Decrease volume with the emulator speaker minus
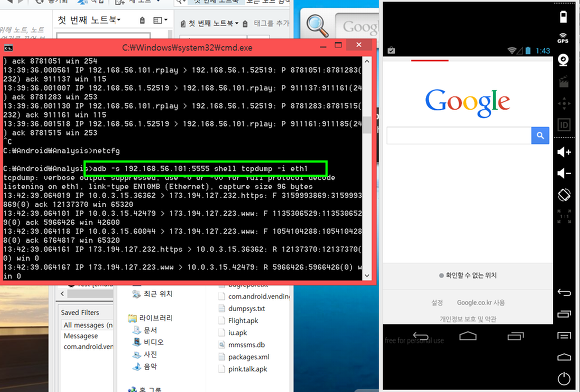This screenshot has width=580, height=392. (x=564, y=173)
